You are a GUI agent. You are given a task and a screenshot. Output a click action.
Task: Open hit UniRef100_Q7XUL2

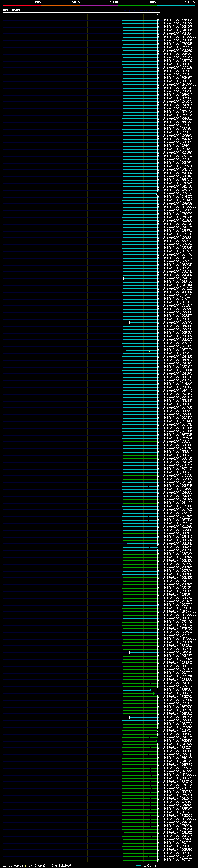click(178, 125)
